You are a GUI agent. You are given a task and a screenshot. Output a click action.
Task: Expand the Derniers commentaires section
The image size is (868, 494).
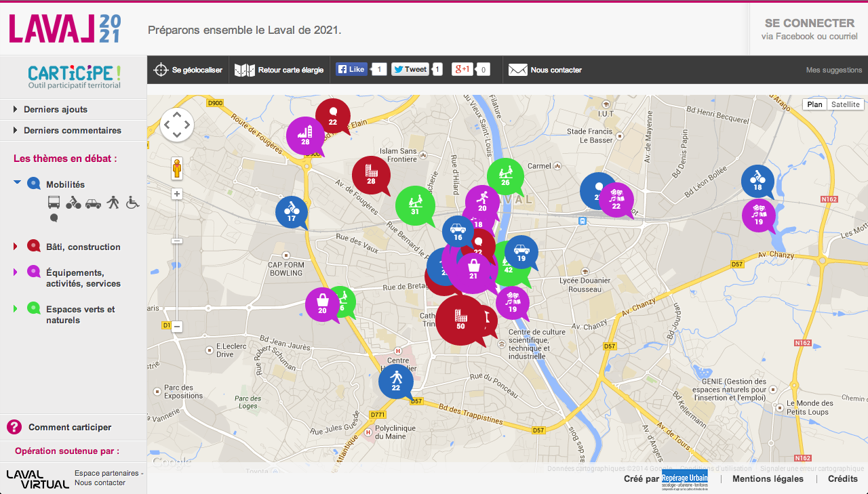(x=72, y=130)
